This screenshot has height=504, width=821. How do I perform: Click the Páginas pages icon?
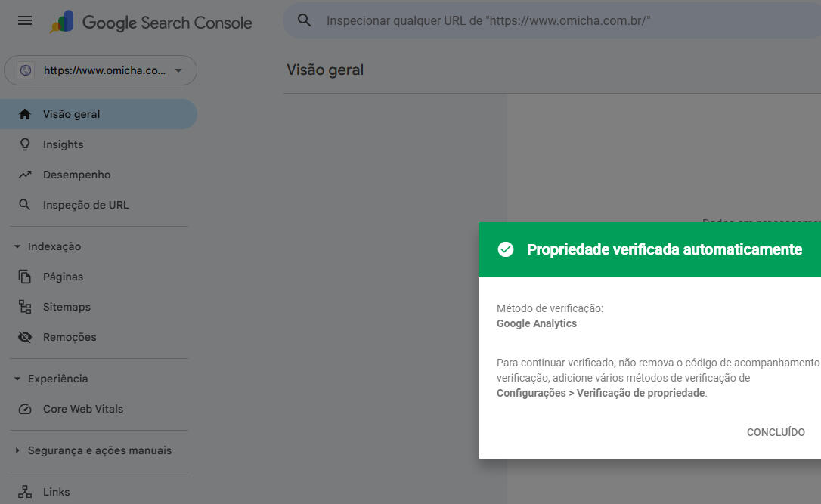(x=26, y=277)
